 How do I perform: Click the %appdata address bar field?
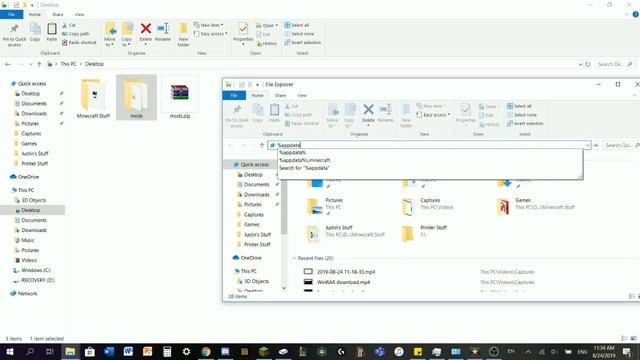[x=429, y=145]
